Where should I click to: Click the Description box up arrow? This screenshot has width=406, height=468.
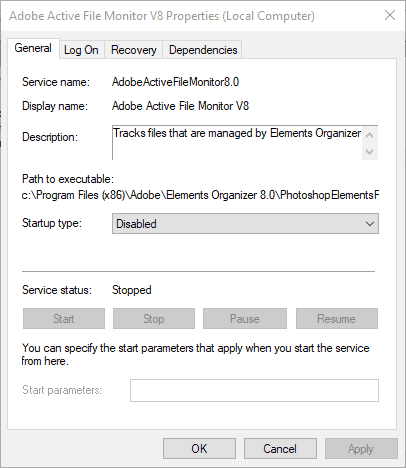click(x=369, y=135)
